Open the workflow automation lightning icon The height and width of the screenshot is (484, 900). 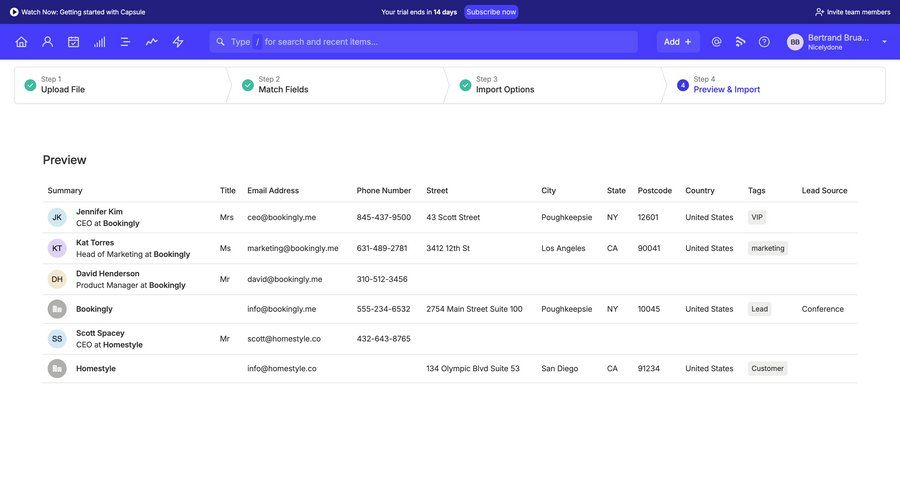coord(178,42)
